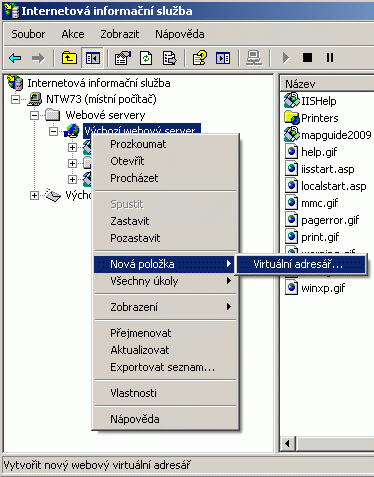This screenshot has height=477, width=374.
Task: Click the Start item play button
Action: 286,58
